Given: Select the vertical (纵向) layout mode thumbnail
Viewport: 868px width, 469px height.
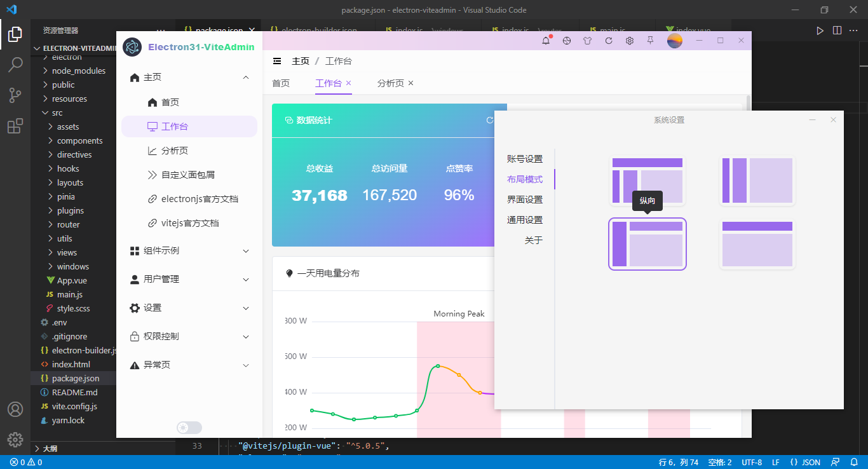Looking at the screenshot, I should point(648,244).
